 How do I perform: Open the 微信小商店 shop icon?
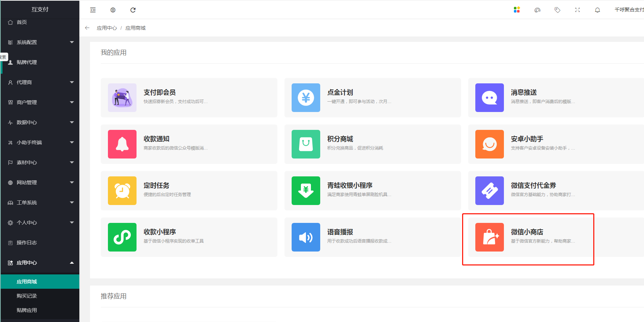point(490,237)
